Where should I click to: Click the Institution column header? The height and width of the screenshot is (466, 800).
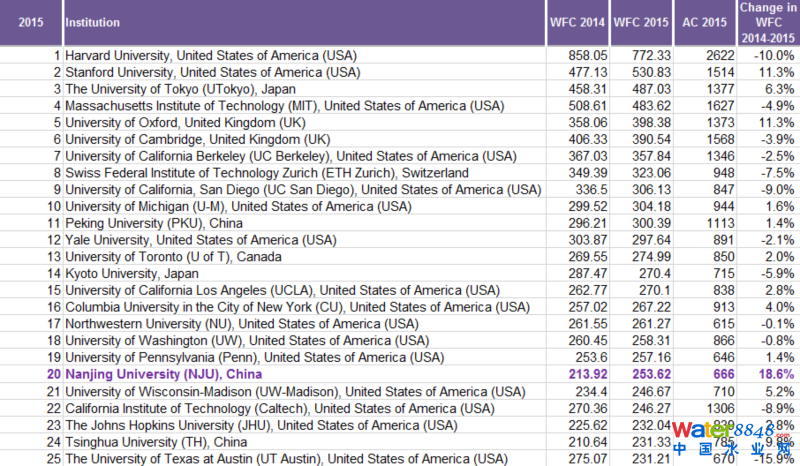click(x=91, y=21)
